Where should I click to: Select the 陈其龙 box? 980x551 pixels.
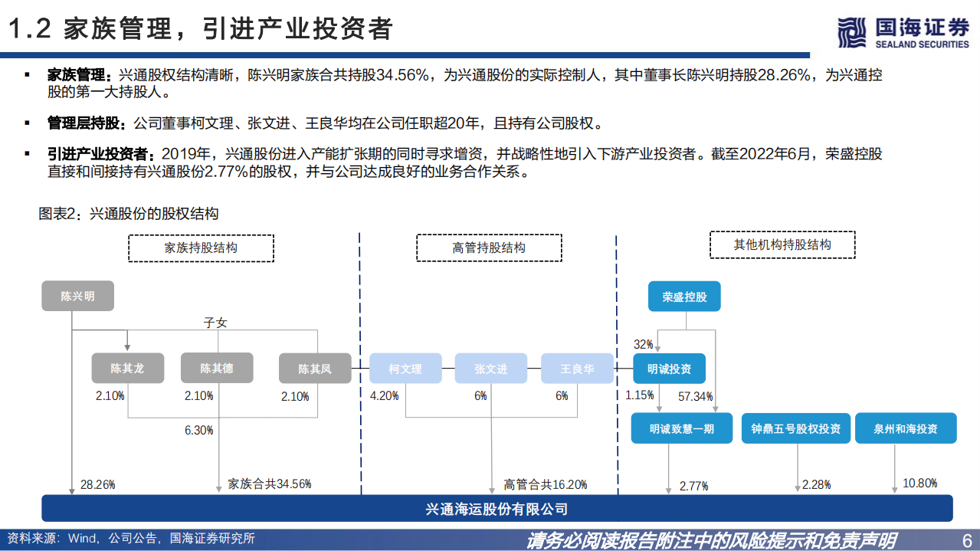click(x=127, y=369)
